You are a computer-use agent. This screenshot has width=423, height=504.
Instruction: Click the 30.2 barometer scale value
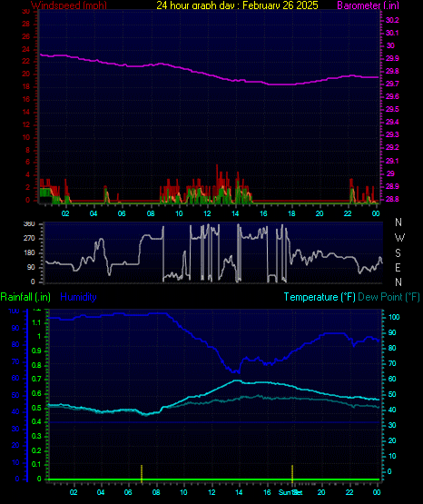[x=392, y=20]
